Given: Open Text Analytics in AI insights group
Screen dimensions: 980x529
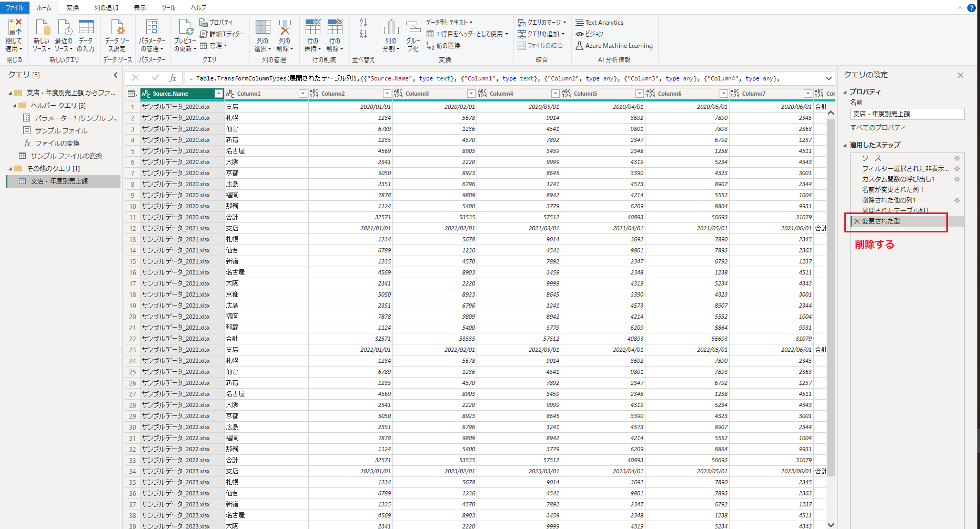Looking at the screenshot, I should (x=604, y=22).
